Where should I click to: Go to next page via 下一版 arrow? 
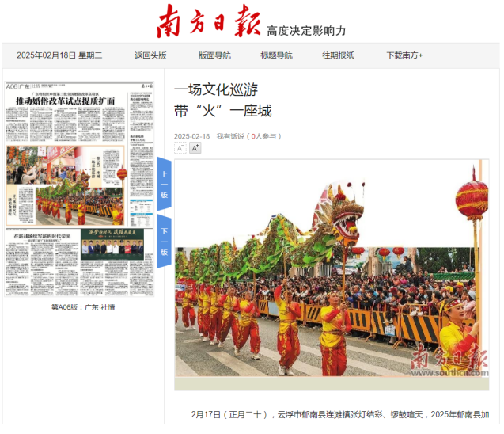[165, 242]
